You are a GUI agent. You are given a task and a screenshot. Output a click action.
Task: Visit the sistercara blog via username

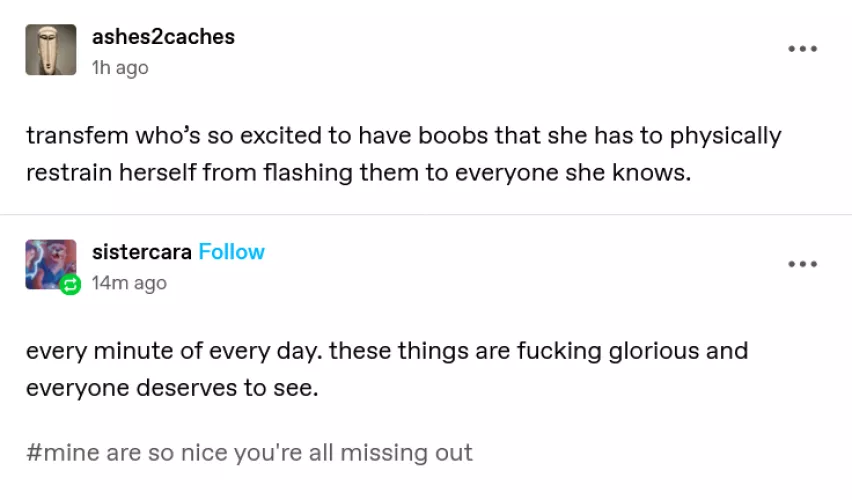coord(141,252)
